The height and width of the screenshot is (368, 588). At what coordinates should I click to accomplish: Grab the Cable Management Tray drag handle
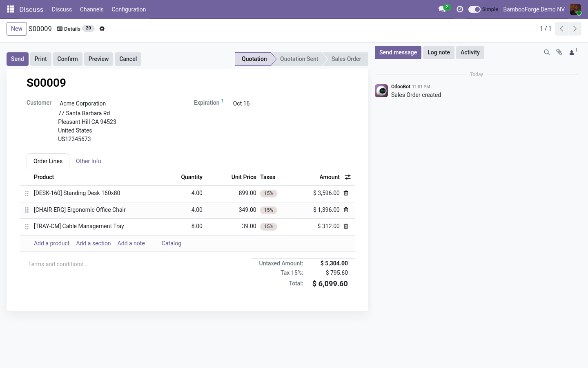click(x=27, y=227)
